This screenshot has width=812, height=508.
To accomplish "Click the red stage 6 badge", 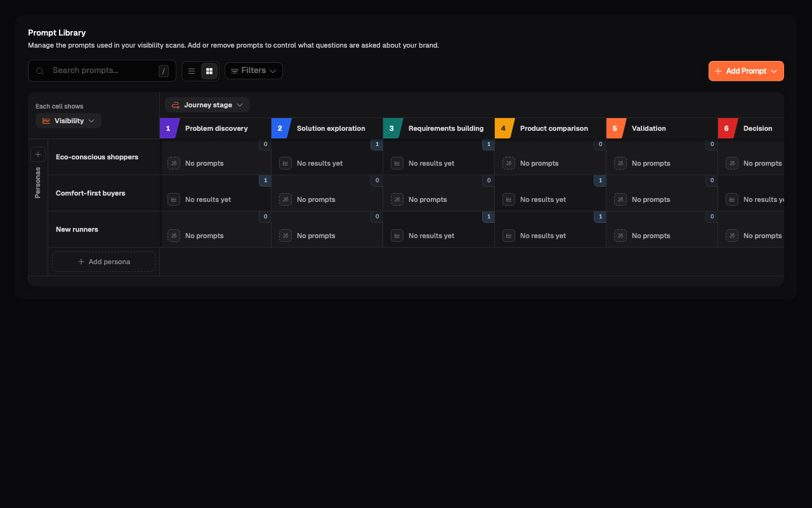I will click(726, 128).
